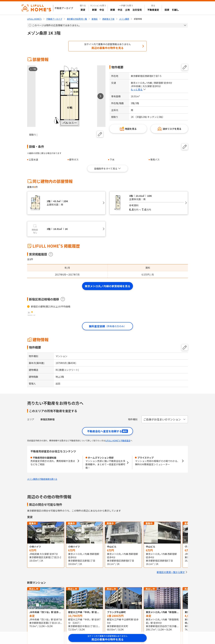
Task: Open the 物件種別 dropdown
Action: point(164,419)
